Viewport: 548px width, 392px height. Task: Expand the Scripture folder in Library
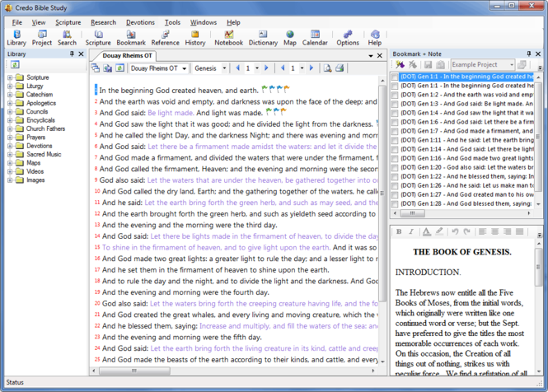click(x=10, y=77)
